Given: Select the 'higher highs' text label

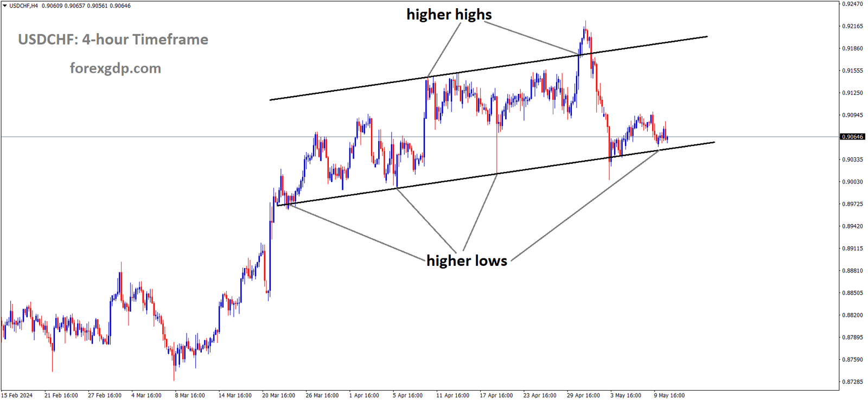Looking at the screenshot, I should pyautogui.click(x=449, y=15).
